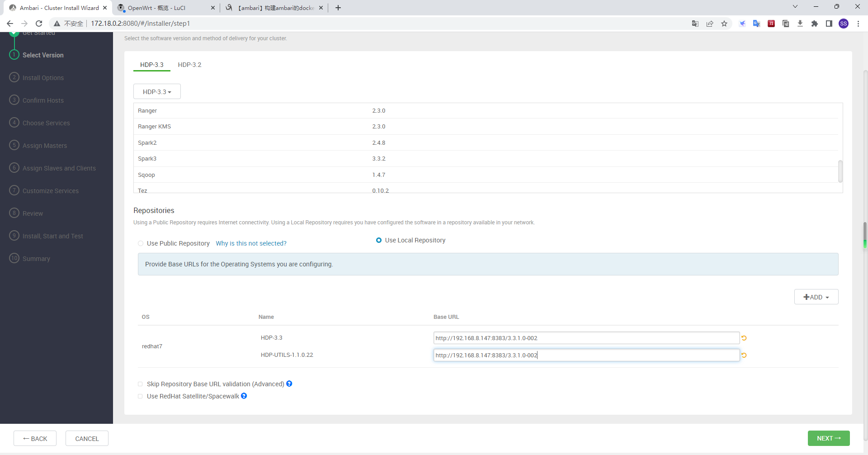Click the HDP-UTILS-1.1.0.22 Base URL field
The width and height of the screenshot is (868, 455).
(x=586, y=355)
